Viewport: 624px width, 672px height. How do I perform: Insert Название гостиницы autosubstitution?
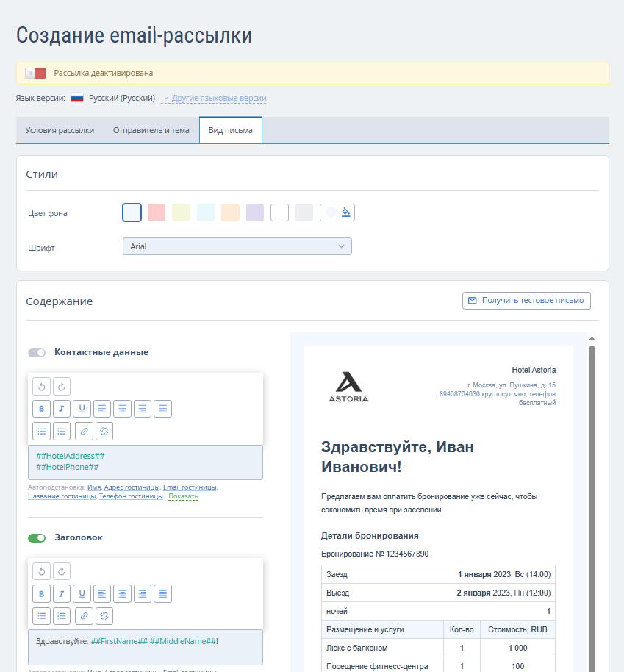click(x=62, y=496)
